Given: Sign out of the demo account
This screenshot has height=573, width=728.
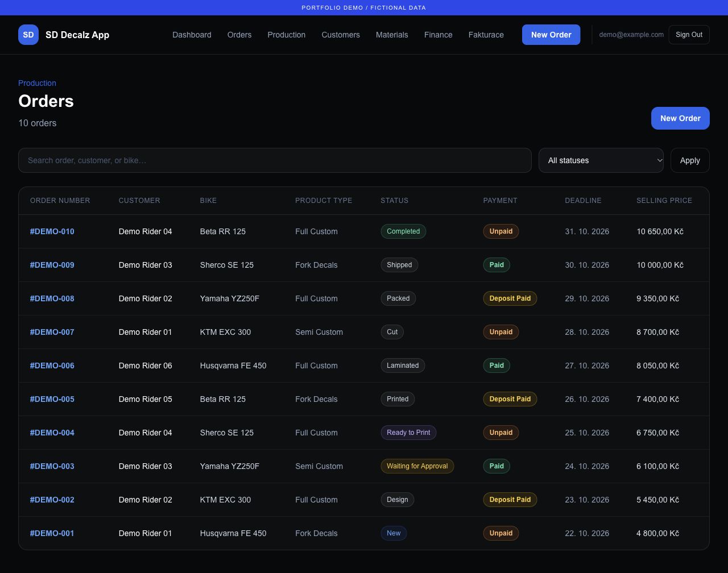Looking at the screenshot, I should pos(689,35).
